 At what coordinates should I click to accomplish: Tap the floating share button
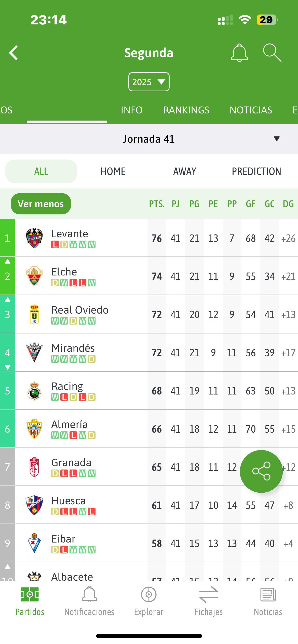coord(261,471)
